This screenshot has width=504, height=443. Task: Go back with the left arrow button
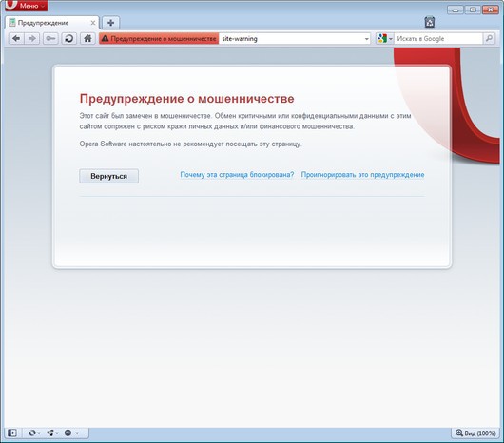[16, 39]
